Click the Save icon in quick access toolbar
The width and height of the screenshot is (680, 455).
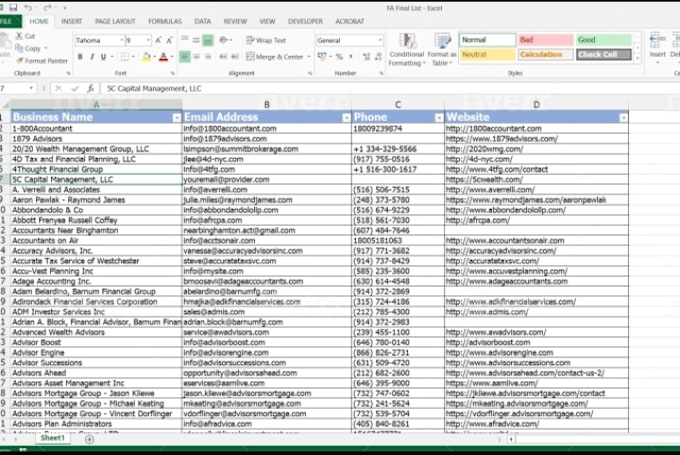13,7
